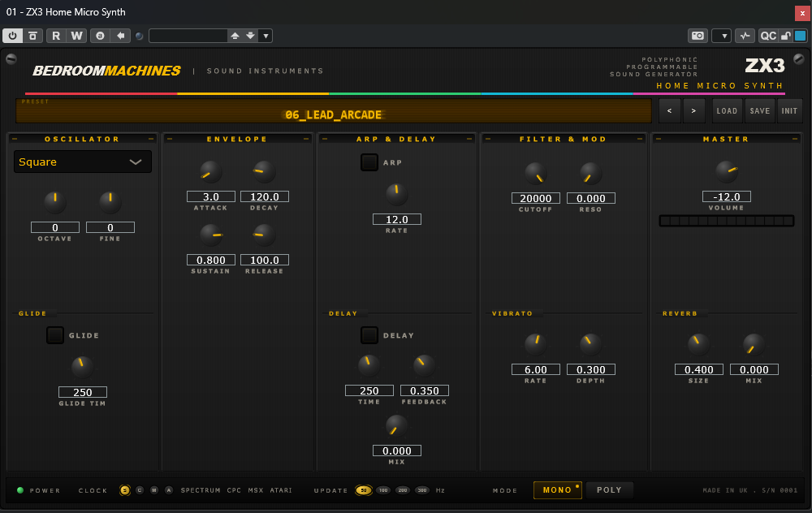The width and height of the screenshot is (812, 513).
Task: Collapse Filter & Mod panel via left dash
Action: coord(488,139)
